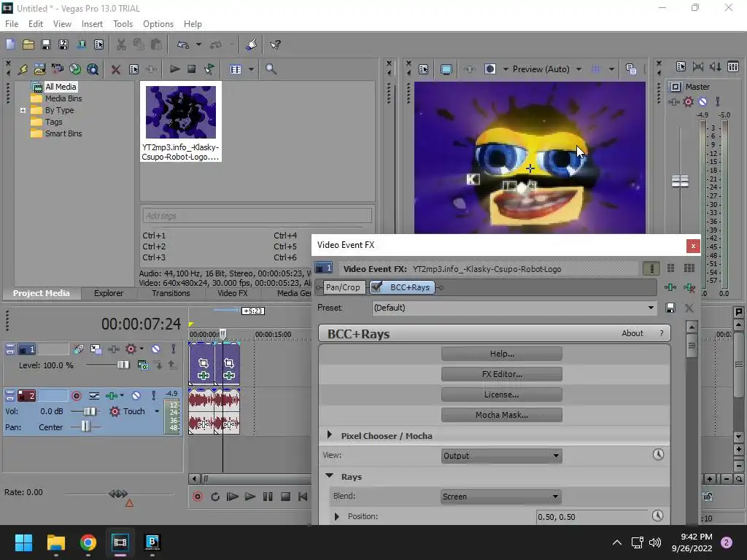Click the Search Media magnifier icon
This screenshot has width=747, height=560.
(x=271, y=69)
